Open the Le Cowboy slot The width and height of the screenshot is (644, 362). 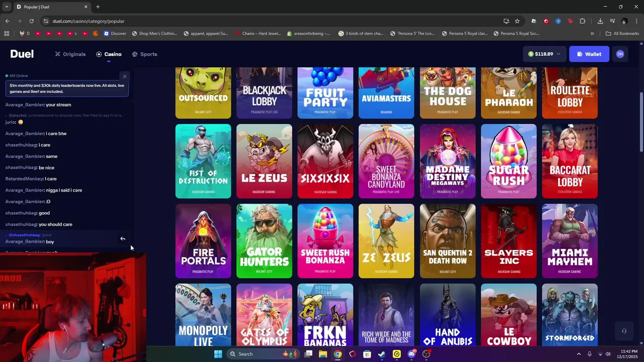[x=509, y=315]
